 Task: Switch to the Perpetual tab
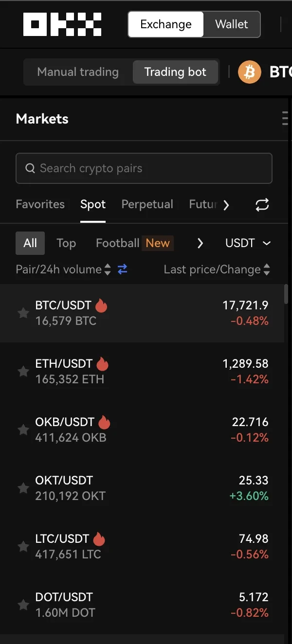(x=147, y=204)
